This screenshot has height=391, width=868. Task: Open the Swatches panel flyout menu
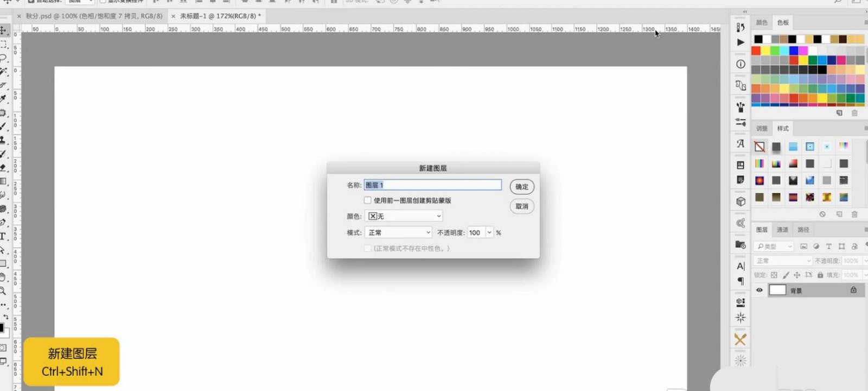[x=865, y=22]
